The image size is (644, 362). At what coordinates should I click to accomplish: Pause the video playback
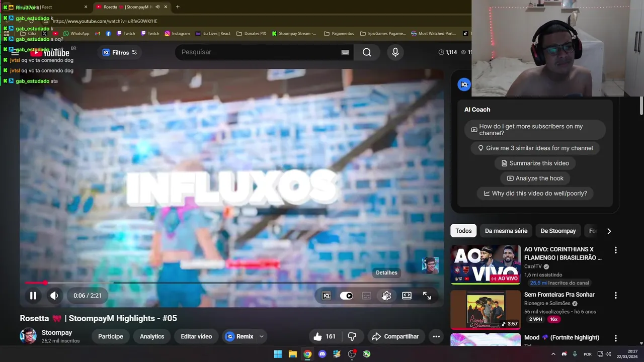pos(33,296)
